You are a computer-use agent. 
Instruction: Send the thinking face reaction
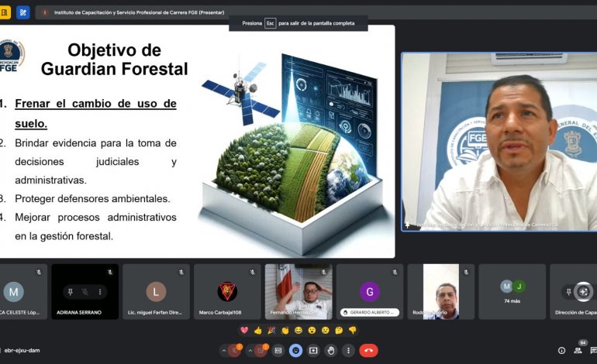coord(339,330)
